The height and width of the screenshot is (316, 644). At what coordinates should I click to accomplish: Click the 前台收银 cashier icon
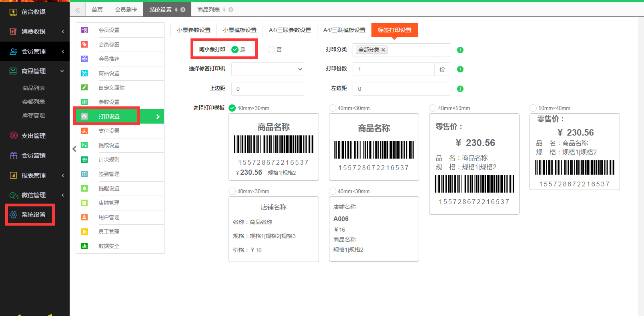click(13, 12)
